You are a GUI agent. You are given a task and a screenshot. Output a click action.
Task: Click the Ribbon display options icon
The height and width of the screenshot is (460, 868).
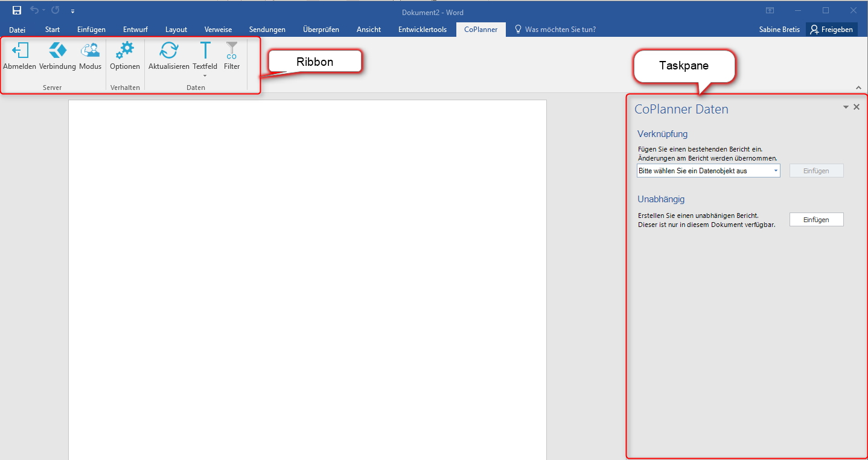click(x=770, y=10)
